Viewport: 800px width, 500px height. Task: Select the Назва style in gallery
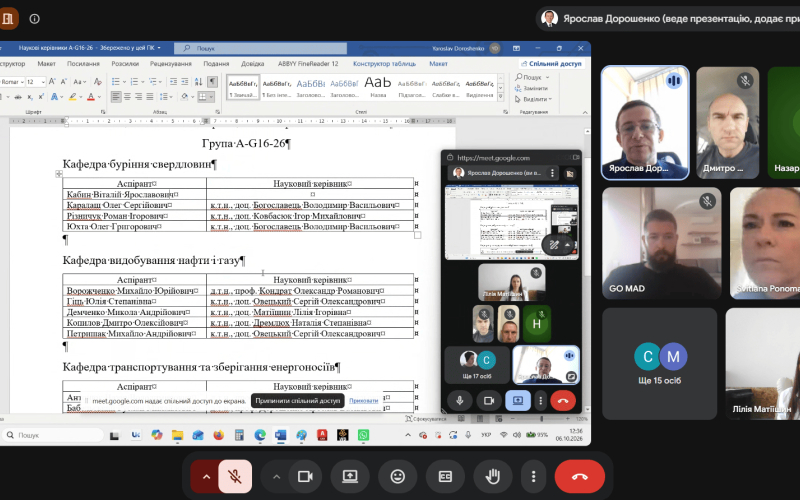point(378,87)
